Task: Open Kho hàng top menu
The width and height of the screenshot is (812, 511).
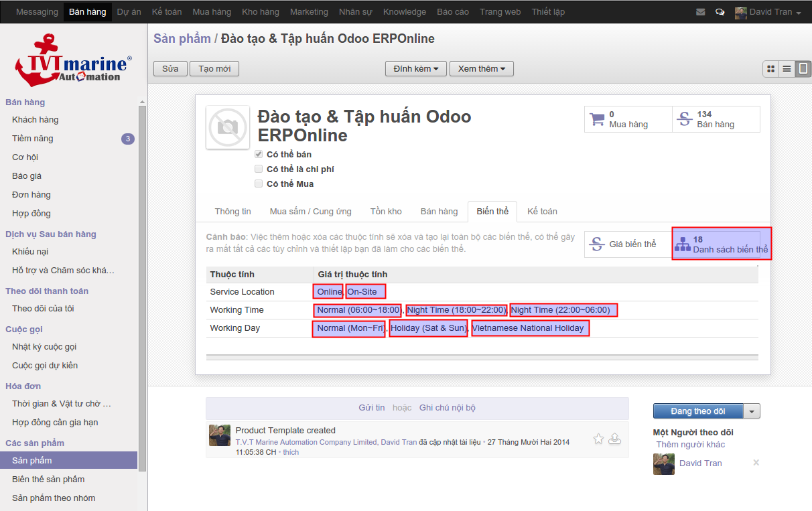Action: (261, 12)
